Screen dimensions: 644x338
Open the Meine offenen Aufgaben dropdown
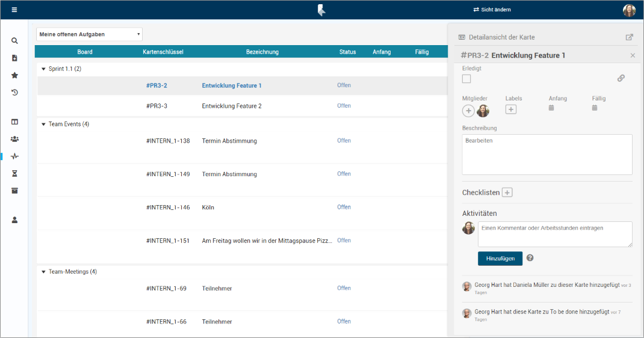[x=89, y=34]
